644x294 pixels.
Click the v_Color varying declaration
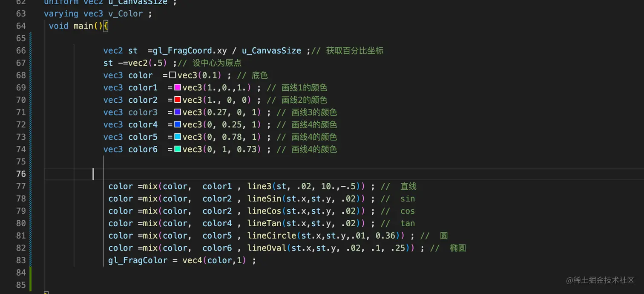pyautogui.click(x=126, y=14)
